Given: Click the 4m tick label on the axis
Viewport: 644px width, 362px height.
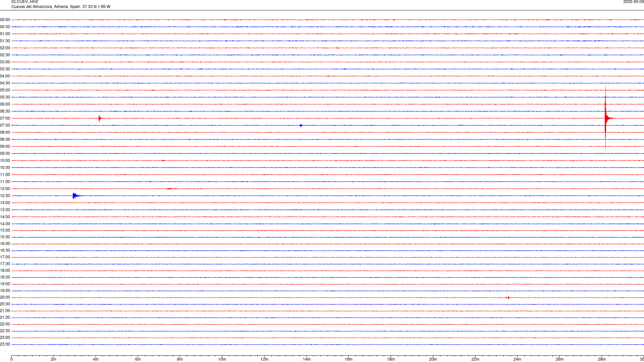Looking at the screenshot, I should (96, 359).
